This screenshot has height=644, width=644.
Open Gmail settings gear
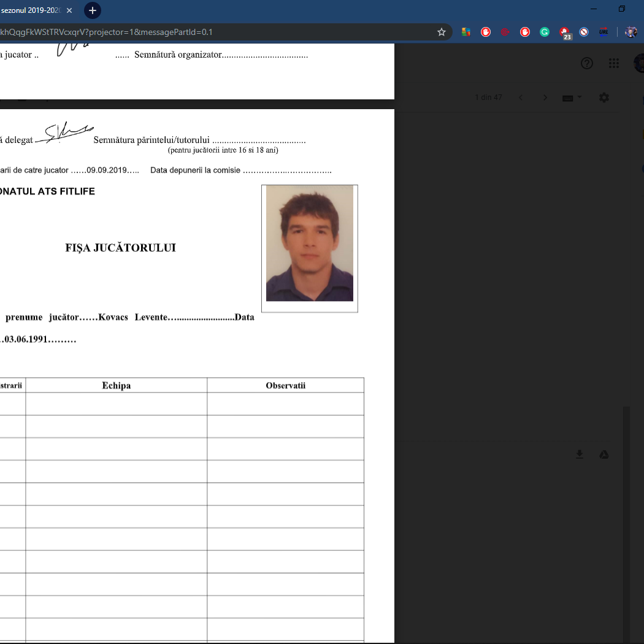pyautogui.click(x=604, y=98)
